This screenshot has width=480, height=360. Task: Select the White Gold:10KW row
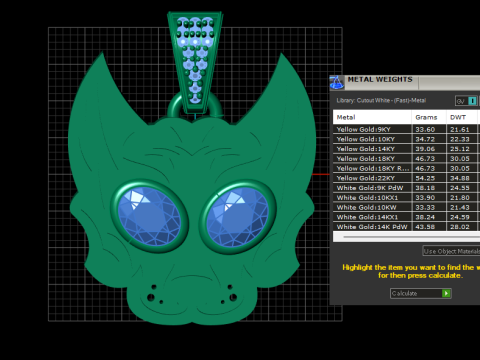point(406,207)
